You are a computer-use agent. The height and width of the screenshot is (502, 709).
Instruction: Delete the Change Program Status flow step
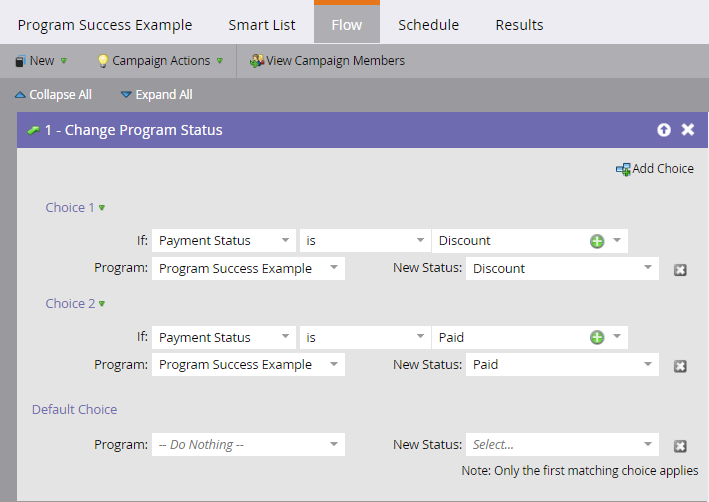(x=688, y=130)
